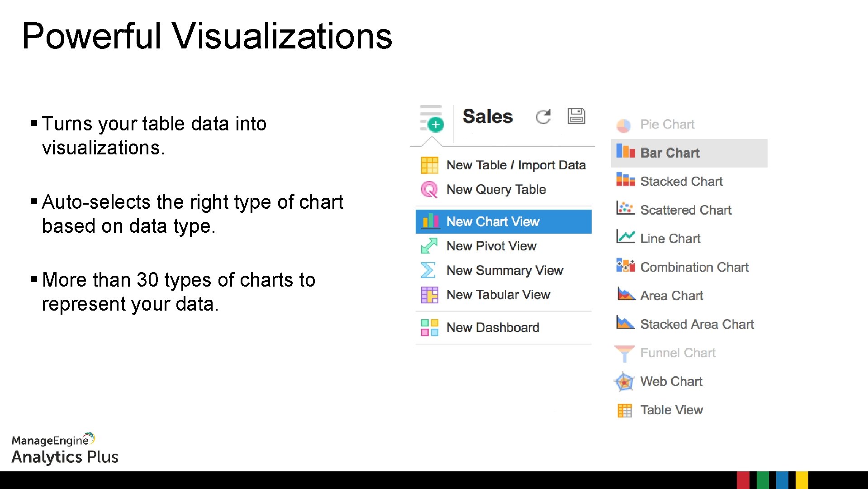Select New Tabular View entry
The width and height of the screenshot is (868, 489).
click(x=498, y=295)
